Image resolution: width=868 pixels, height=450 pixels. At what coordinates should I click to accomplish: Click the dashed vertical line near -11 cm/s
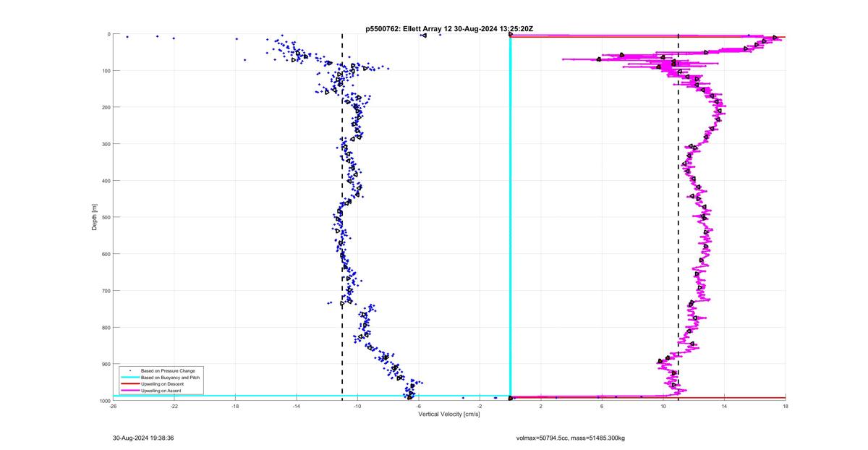point(342,217)
